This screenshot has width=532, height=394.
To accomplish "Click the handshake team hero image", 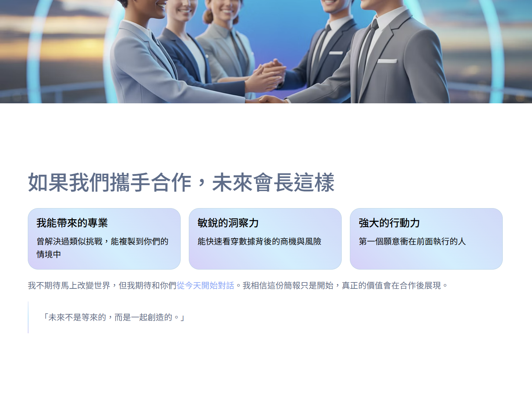I will click(266, 51).
